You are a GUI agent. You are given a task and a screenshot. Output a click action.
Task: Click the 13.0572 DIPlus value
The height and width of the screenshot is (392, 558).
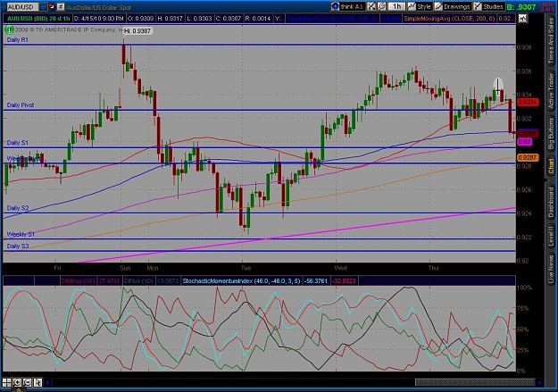click(x=167, y=281)
